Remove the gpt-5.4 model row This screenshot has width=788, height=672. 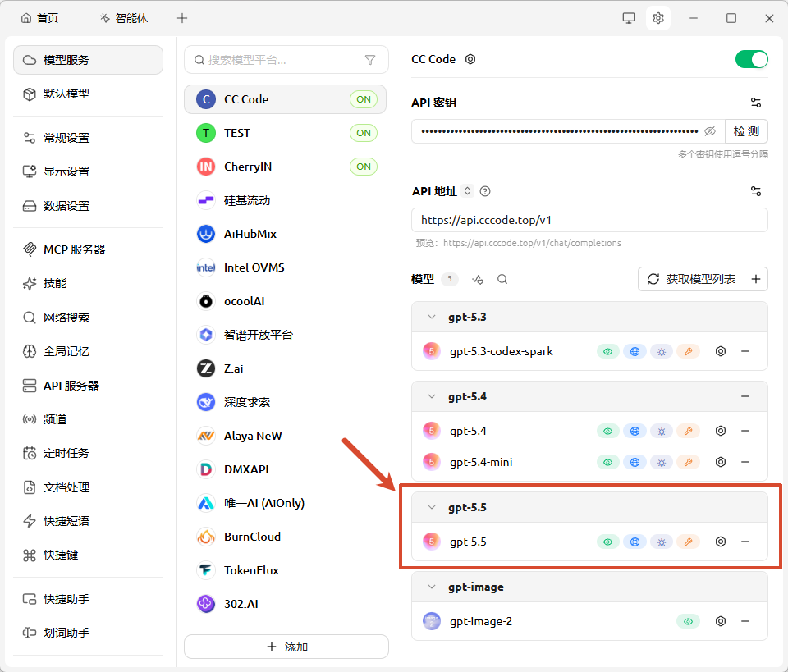[x=745, y=431]
